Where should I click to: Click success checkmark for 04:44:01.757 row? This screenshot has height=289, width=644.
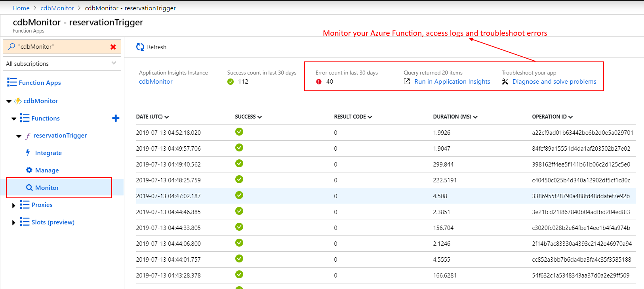(x=239, y=258)
